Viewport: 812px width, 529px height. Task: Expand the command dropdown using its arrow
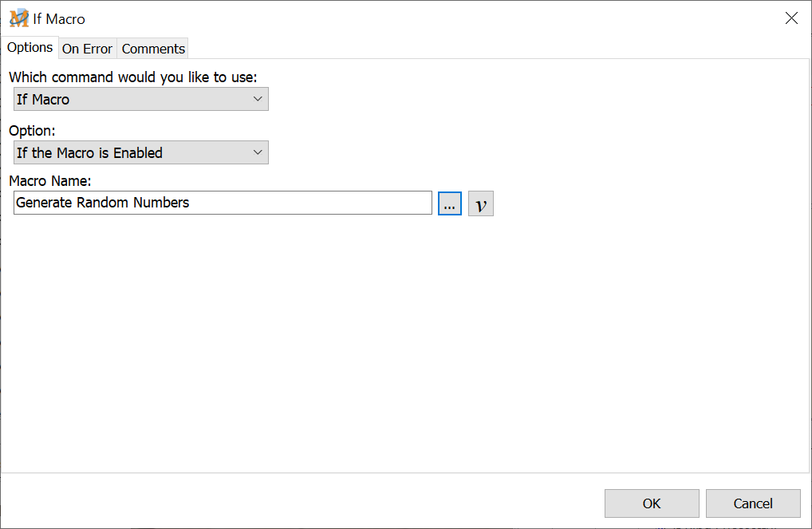(x=258, y=100)
